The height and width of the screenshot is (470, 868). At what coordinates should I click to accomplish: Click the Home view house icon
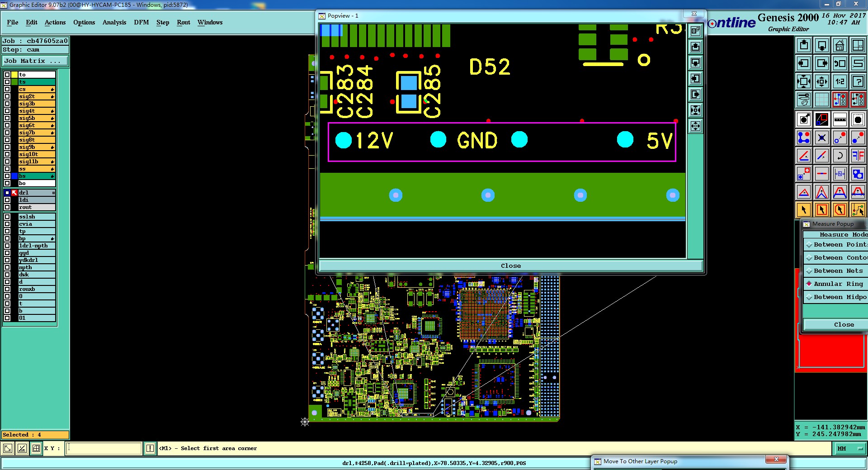click(x=840, y=45)
